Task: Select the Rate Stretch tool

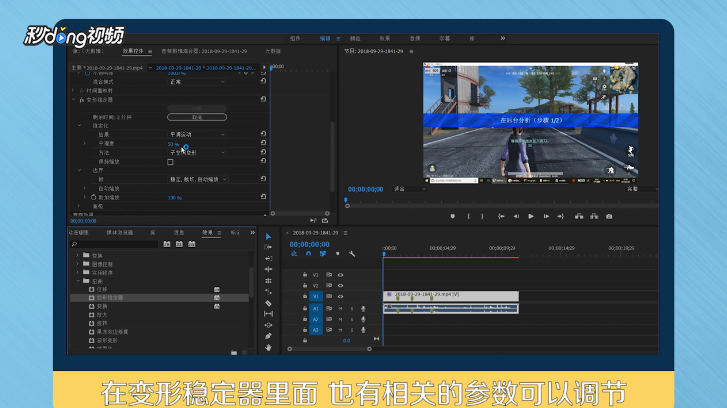Action: [x=268, y=280]
